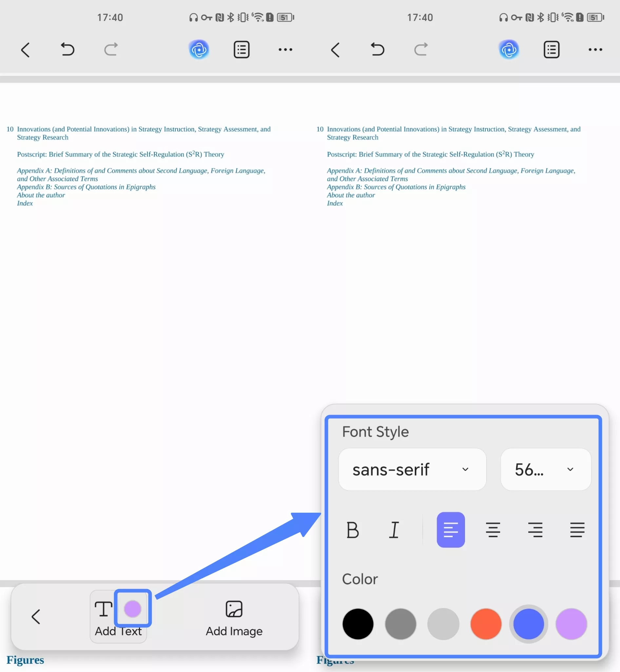Tap the battery indicator in left status bar
This screenshot has height=672, width=620.
point(285,17)
